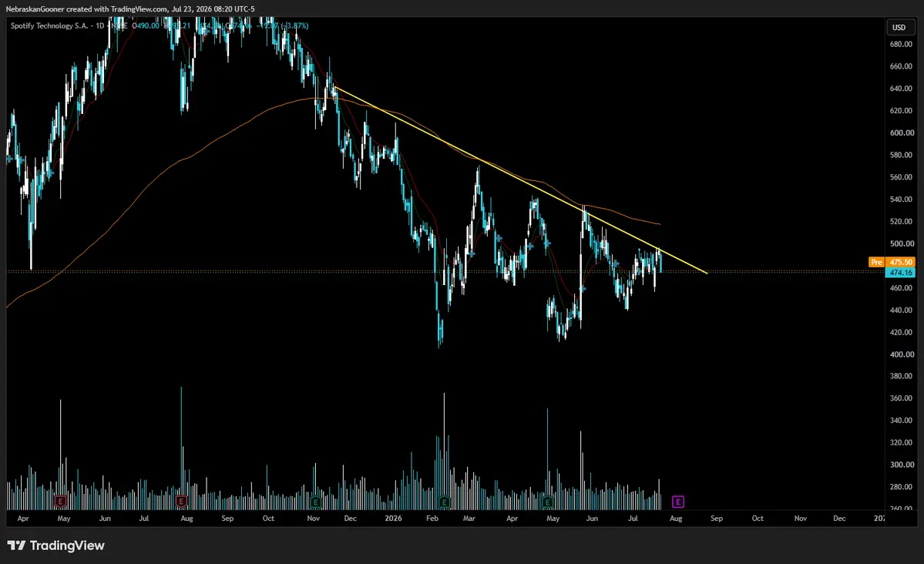This screenshot has width=924, height=564.
Task: Click the 500.00 price axis label
Action: coord(901,243)
